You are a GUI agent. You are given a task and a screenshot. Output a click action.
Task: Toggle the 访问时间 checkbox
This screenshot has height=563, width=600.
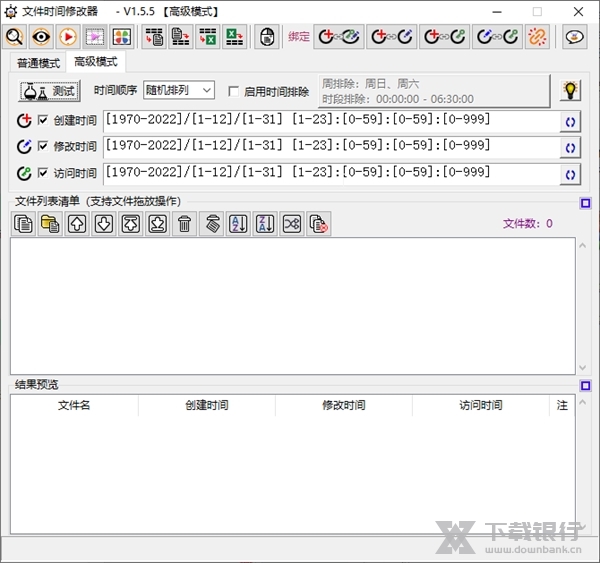(x=43, y=173)
